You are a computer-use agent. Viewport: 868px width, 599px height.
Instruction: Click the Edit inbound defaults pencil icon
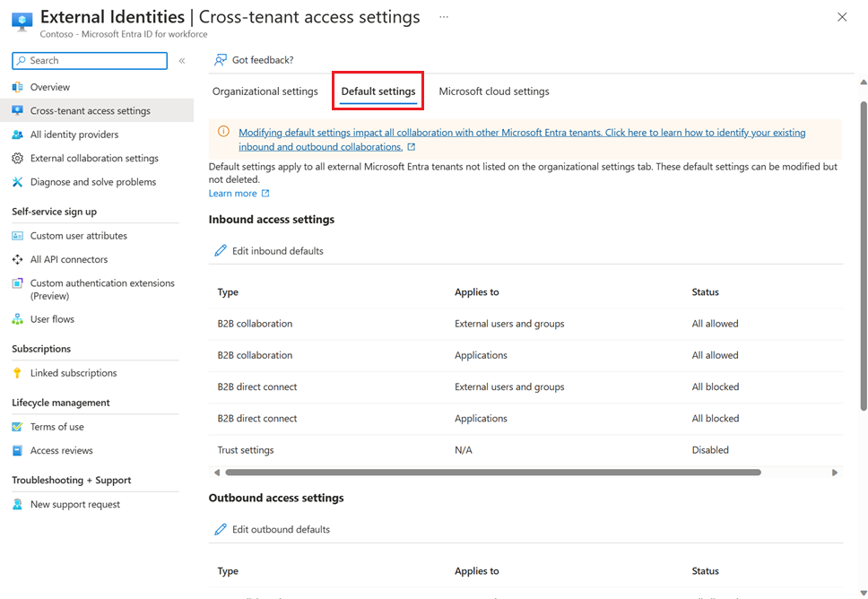tap(221, 250)
